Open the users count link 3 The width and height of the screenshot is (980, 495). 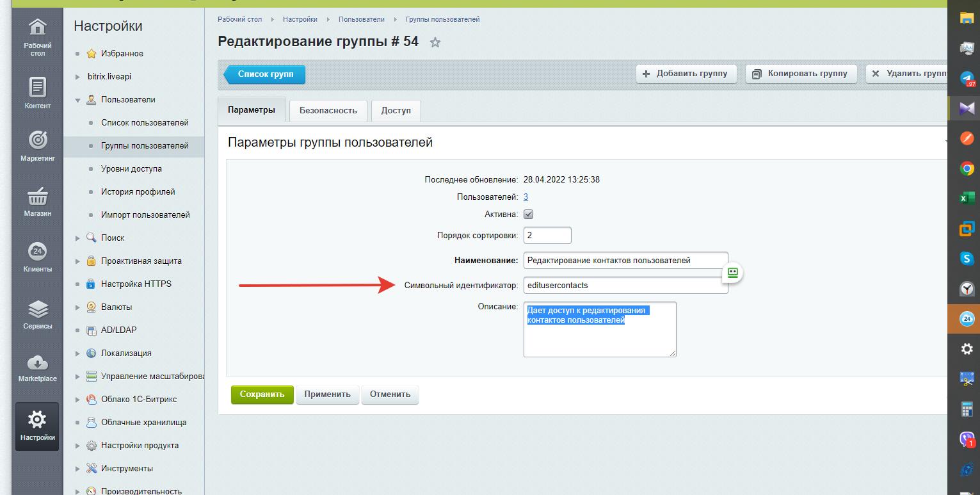coord(526,197)
